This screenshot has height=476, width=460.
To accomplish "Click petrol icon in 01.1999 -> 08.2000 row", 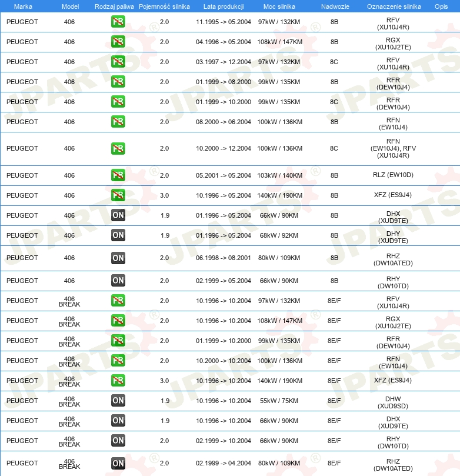I will click(118, 82).
